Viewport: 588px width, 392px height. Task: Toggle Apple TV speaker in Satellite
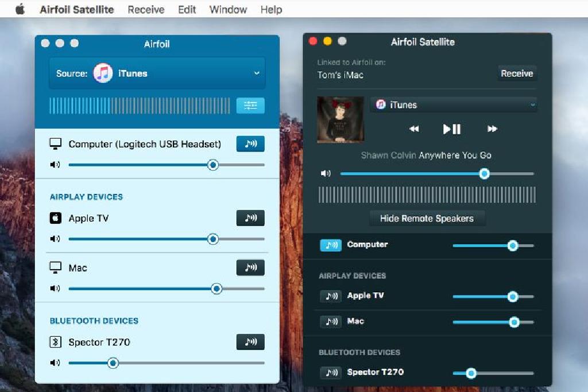[331, 296]
